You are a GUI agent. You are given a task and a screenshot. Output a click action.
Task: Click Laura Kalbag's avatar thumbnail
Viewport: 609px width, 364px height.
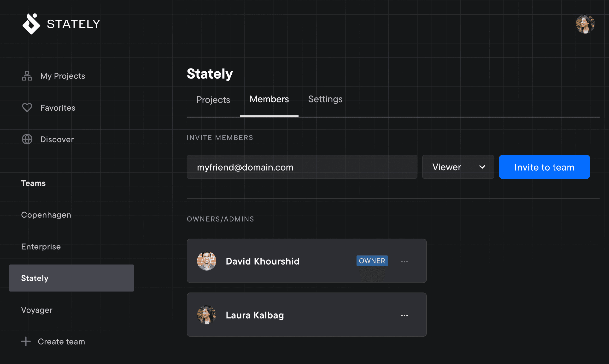coord(206,315)
